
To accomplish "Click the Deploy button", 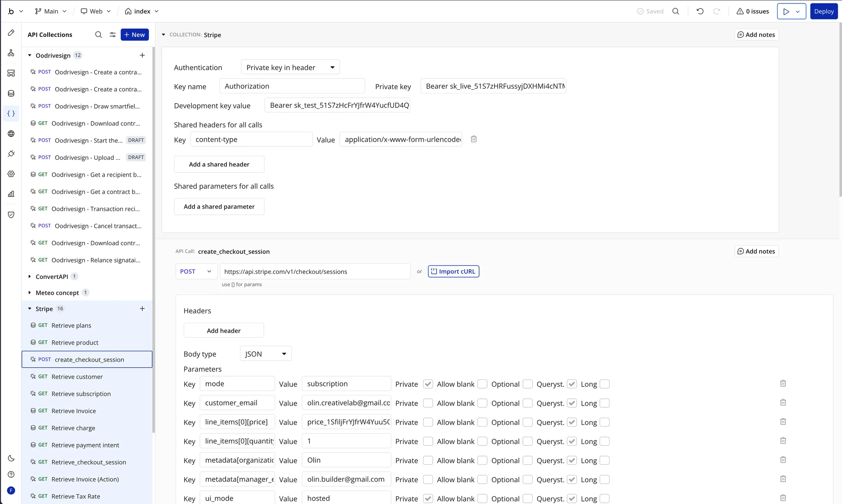I will (x=824, y=11).
